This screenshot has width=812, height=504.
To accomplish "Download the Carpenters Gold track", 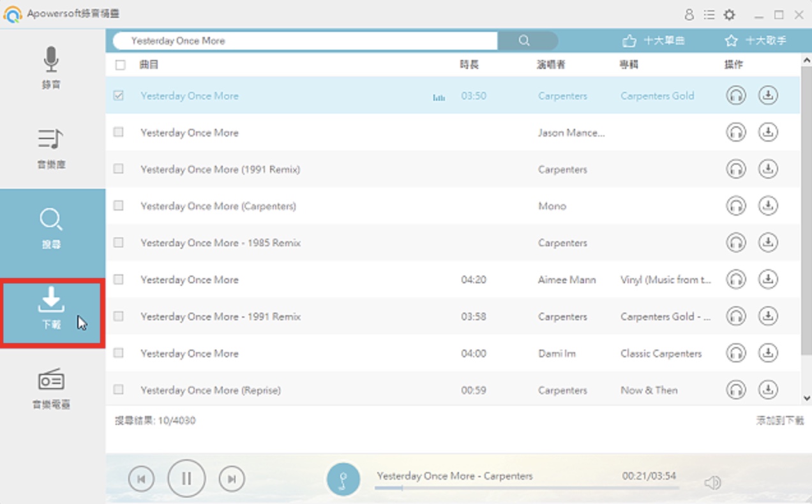I will 768,96.
